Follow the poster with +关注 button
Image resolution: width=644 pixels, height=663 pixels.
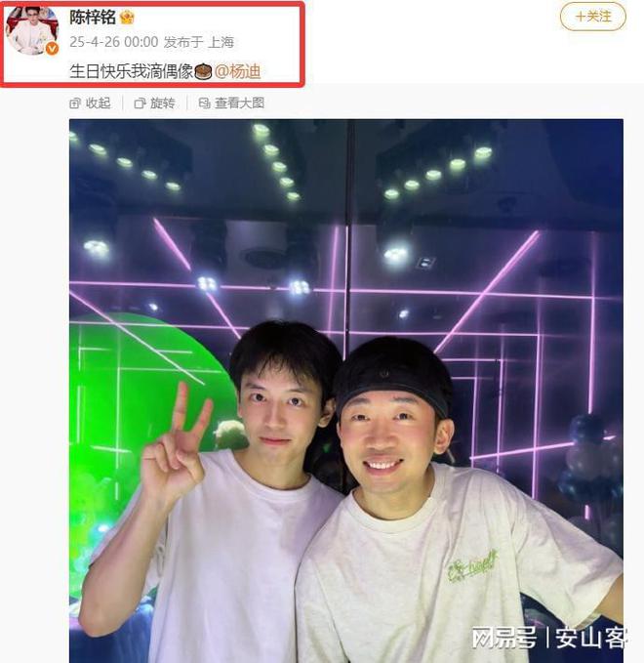click(593, 17)
